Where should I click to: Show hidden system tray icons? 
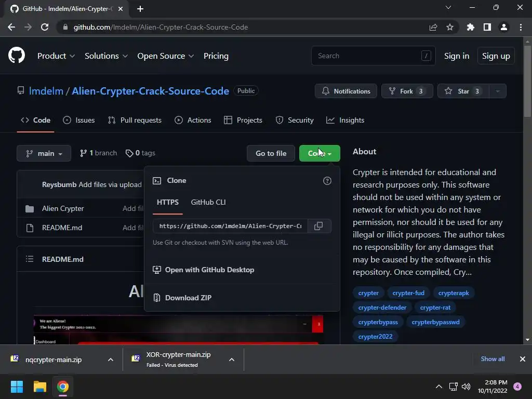(x=438, y=387)
